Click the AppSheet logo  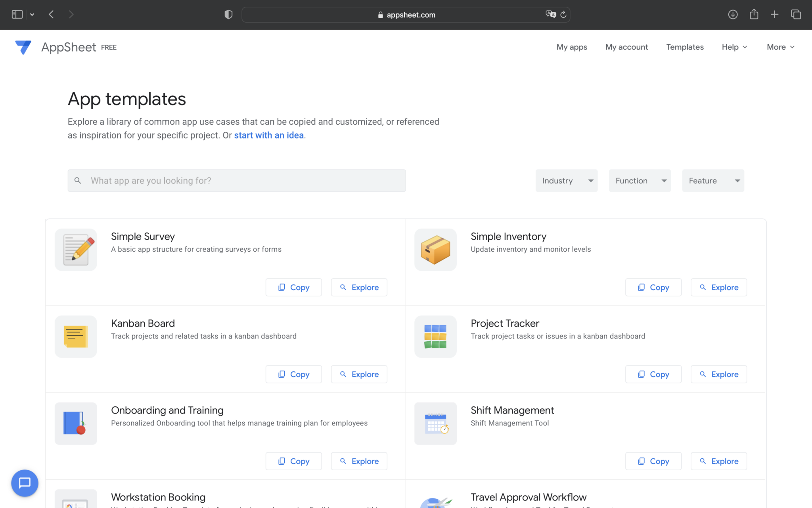[x=23, y=47]
